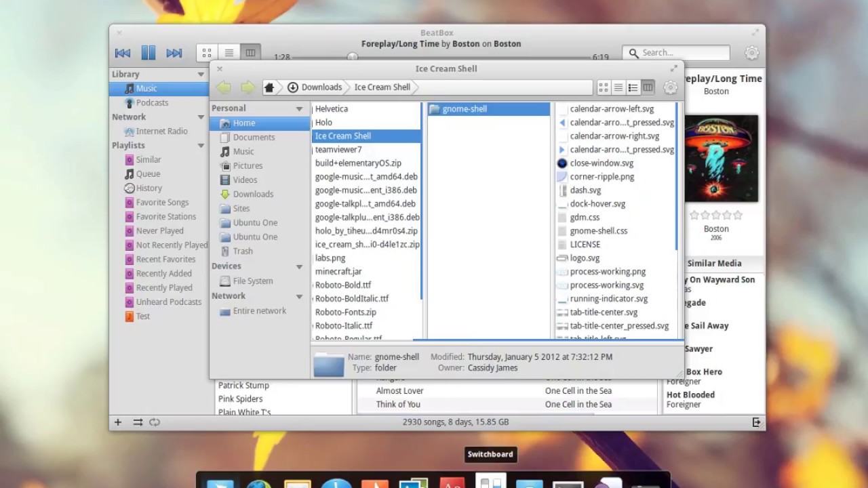Switch BeatBox to album grid view

click(x=207, y=53)
